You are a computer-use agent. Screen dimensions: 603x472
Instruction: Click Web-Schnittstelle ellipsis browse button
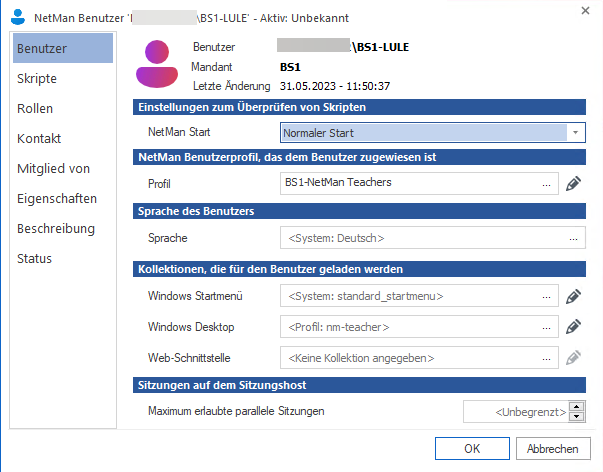click(x=546, y=356)
